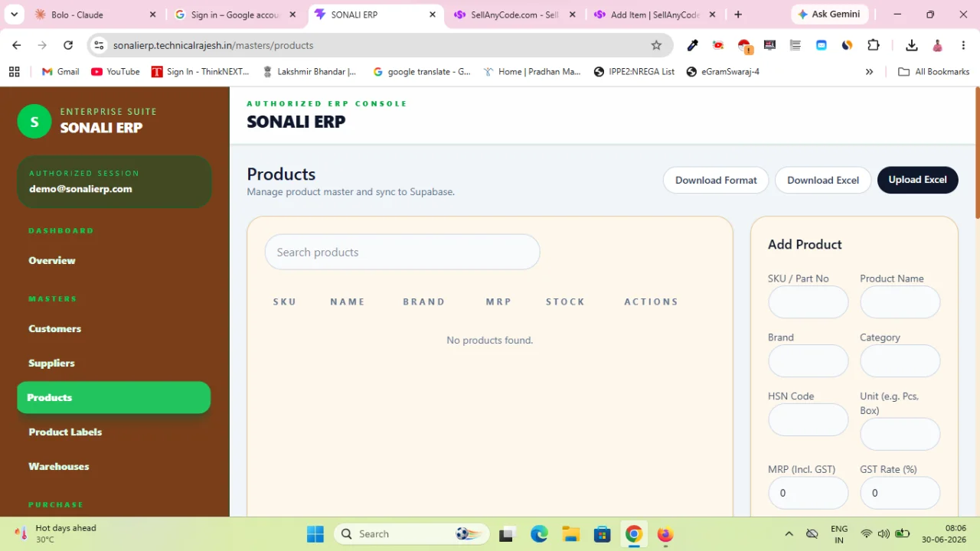Click the Ask Gemini button
The height and width of the screenshot is (551, 980).
pyautogui.click(x=828, y=15)
